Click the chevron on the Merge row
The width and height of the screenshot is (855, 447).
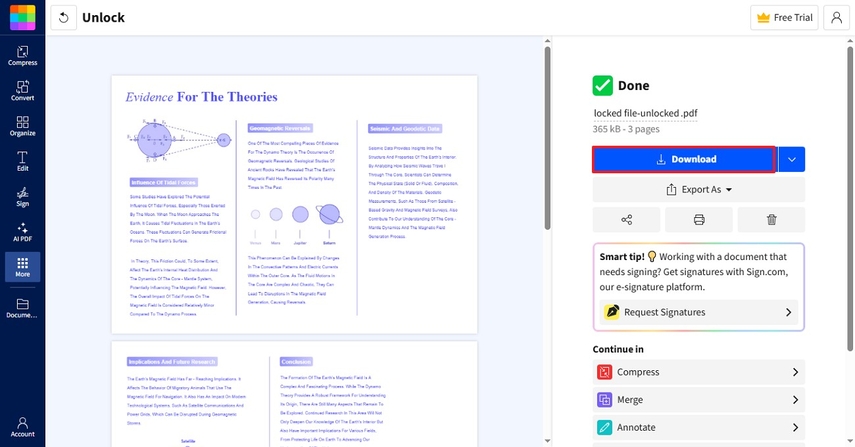pos(796,400)
